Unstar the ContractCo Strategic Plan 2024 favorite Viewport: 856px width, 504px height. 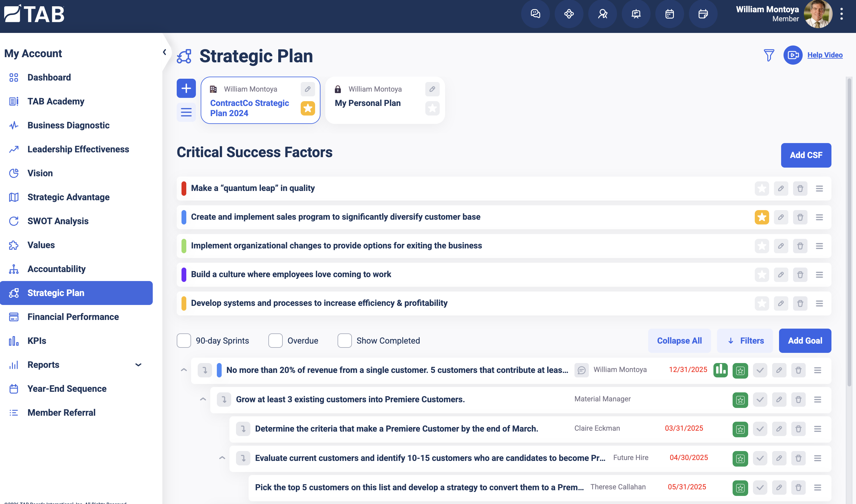[x=308, y=108]
